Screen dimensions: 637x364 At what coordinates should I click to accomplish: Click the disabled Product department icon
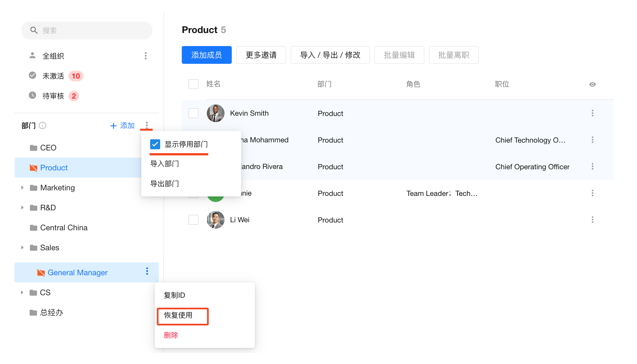click(34, 168)
